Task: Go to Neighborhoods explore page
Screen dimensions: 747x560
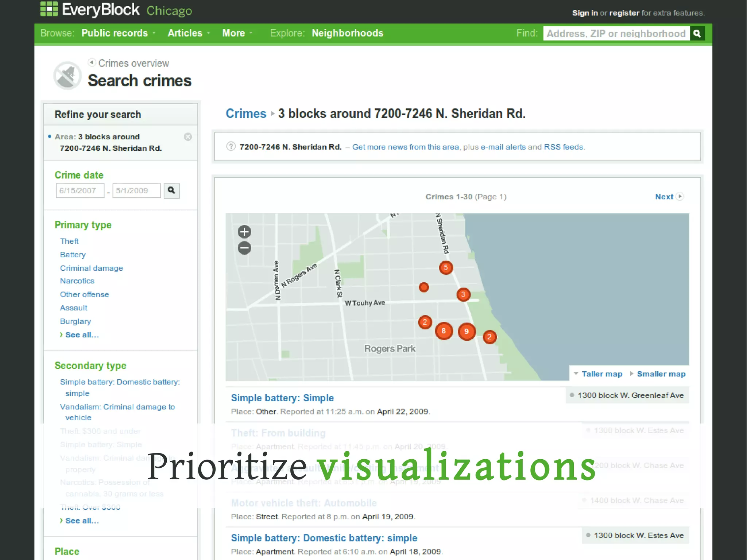Action: click(x=347, y=33)
